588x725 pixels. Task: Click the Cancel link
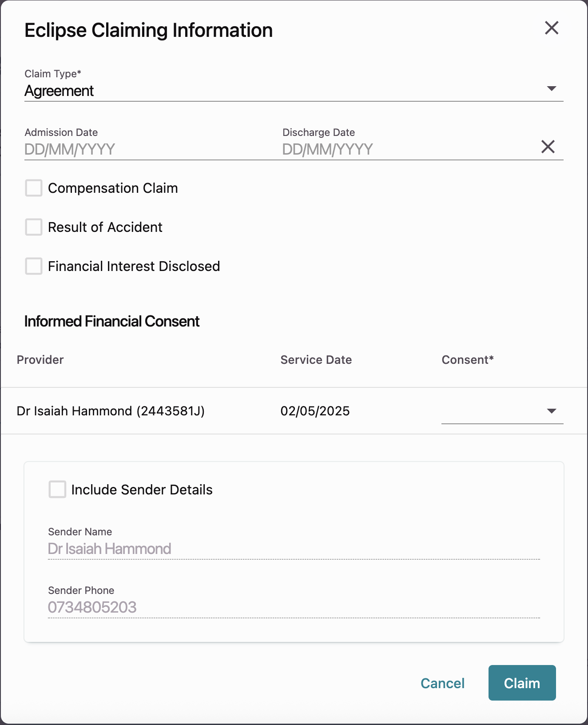pyautogui.click(x=442, y=683)
